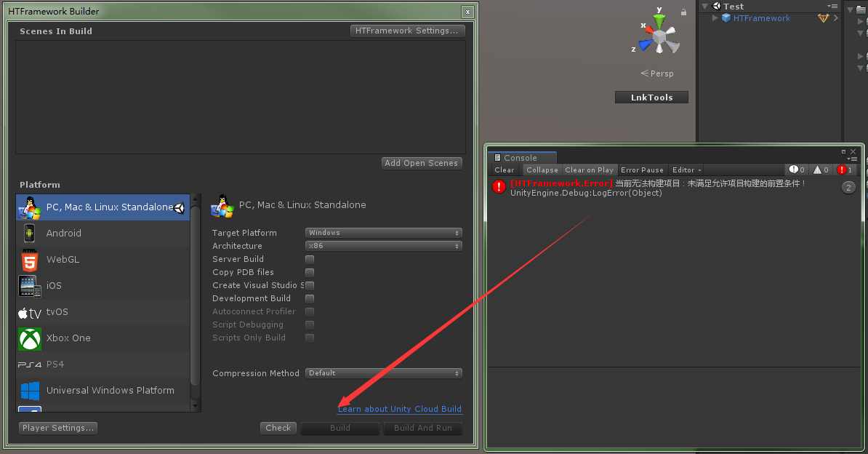The image size is (868, 454).
Task: Open the Architecture dropdown
Action: coord(383,245)
